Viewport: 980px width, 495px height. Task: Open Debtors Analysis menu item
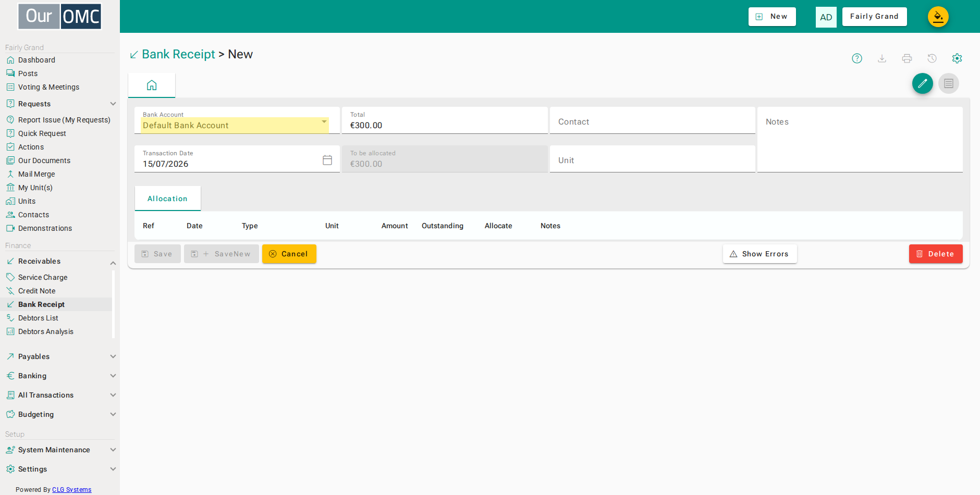pyautogui.click(x=46, y=331)
